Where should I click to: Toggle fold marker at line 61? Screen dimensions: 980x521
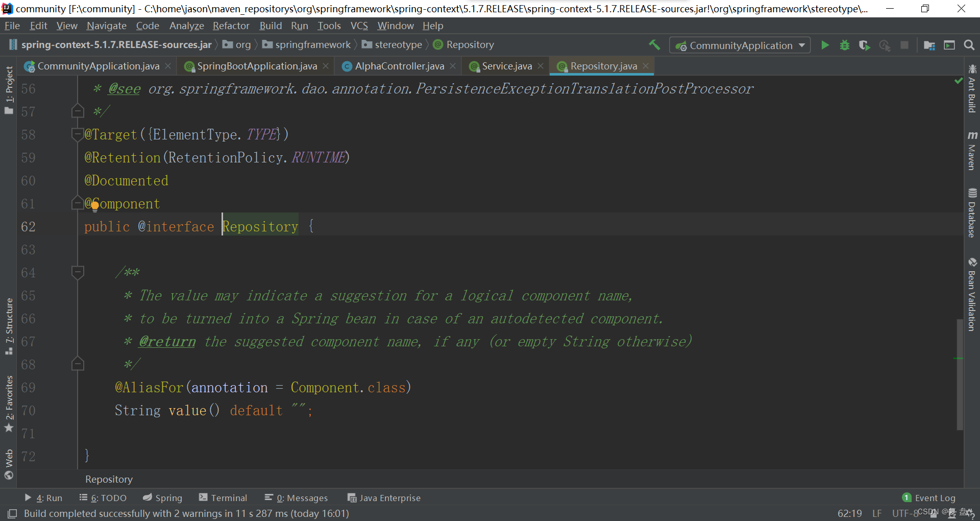tap(78, 203)
